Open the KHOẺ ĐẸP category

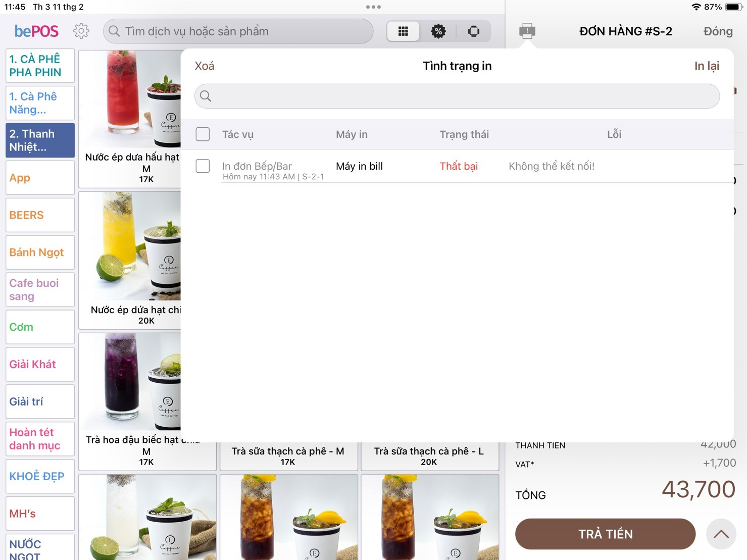pos(40,477)
